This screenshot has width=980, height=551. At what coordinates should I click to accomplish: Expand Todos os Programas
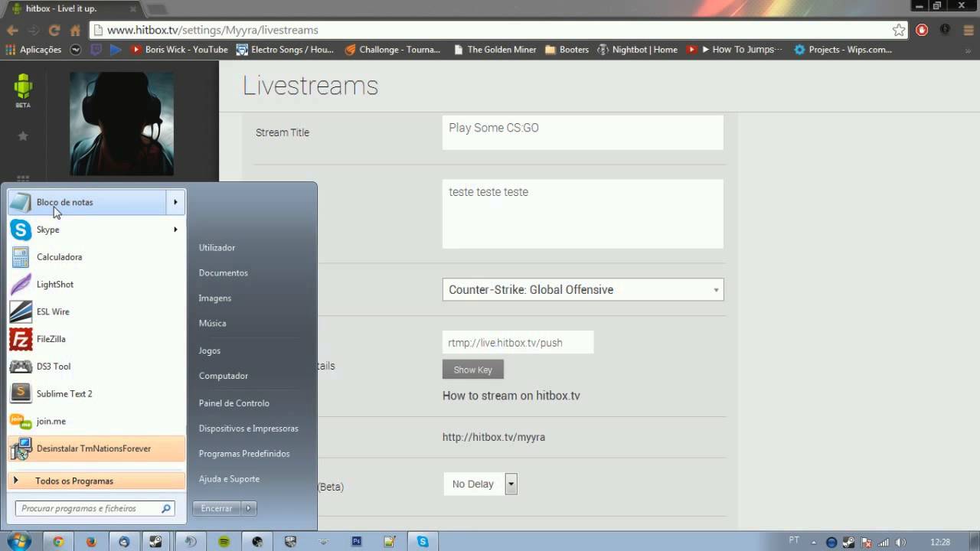96,481
